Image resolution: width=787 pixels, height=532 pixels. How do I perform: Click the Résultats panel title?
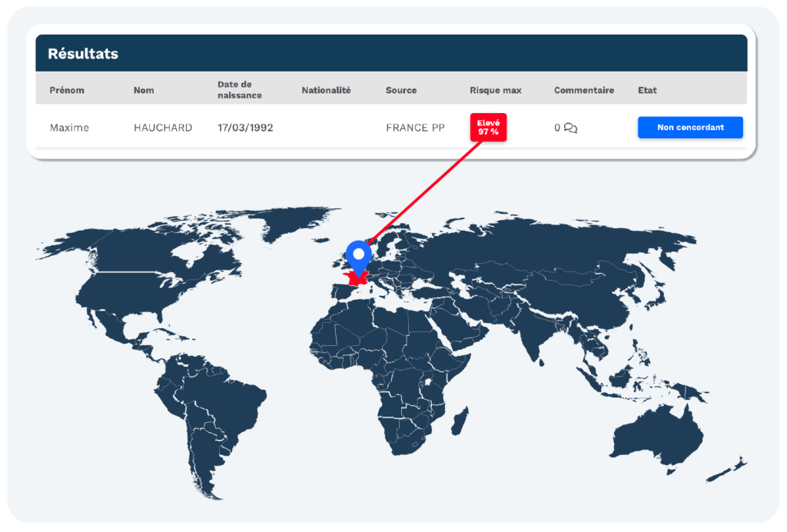click(83, 55)
